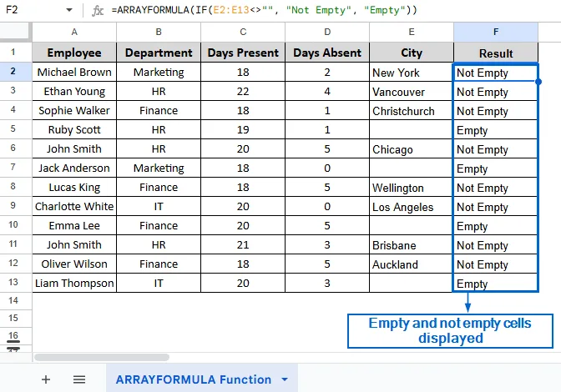561x392 pixels.
Task: Select column B header
Action: pyautogui.click(x=159, y=33)
